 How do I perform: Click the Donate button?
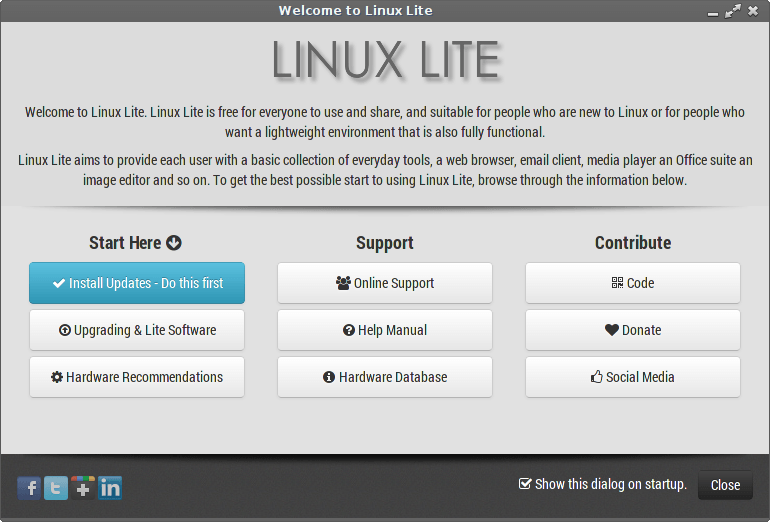click(x=633, y=330)
